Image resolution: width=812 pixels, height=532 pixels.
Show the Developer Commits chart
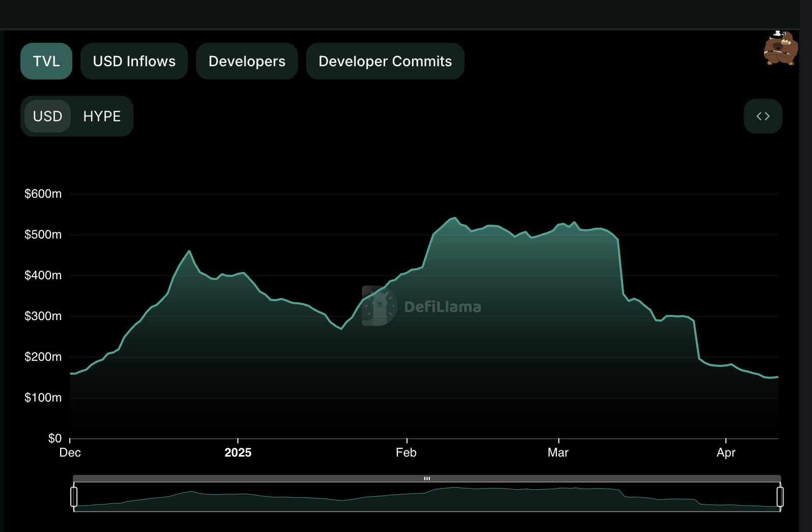click(385, 61)
